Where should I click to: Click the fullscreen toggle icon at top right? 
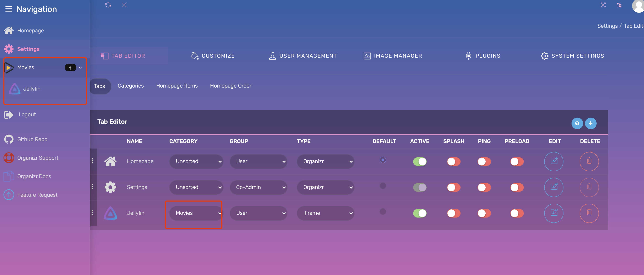coord(603,5)
